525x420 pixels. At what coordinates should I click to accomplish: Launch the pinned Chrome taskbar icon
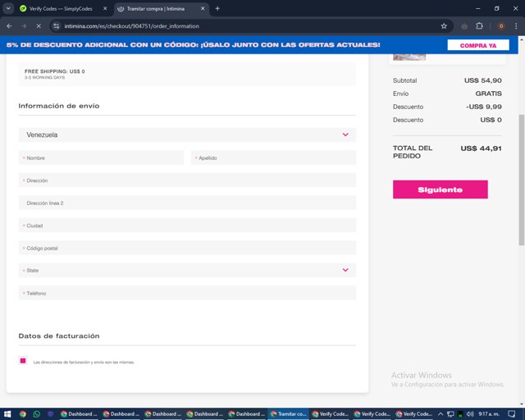click(x=22, y=414)
